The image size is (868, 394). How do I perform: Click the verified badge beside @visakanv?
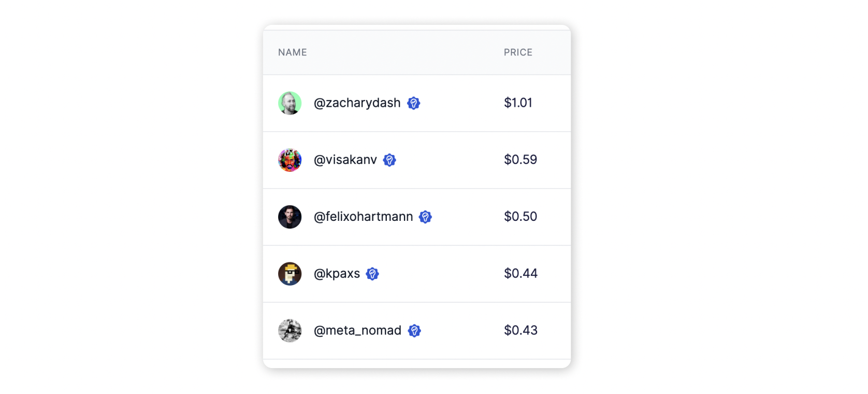(x=389, y=160)
